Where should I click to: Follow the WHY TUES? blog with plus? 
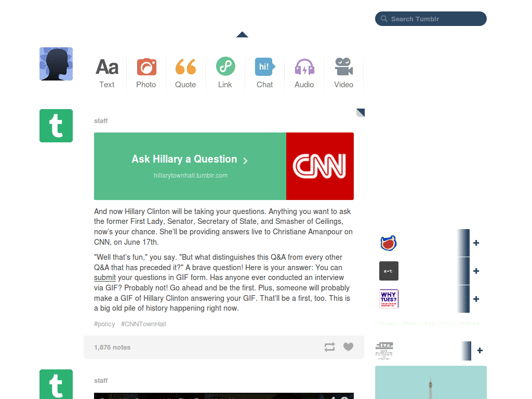tap(476, 299)
